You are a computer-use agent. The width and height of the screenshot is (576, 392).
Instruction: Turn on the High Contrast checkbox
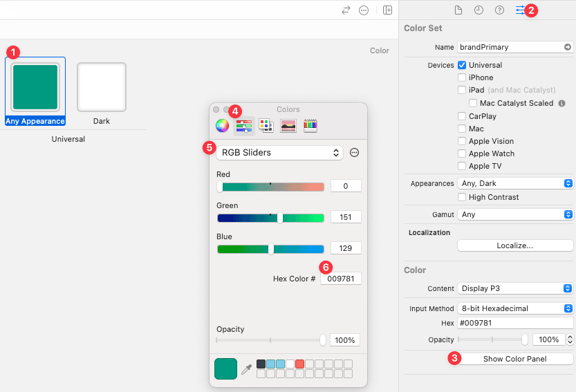462,197
